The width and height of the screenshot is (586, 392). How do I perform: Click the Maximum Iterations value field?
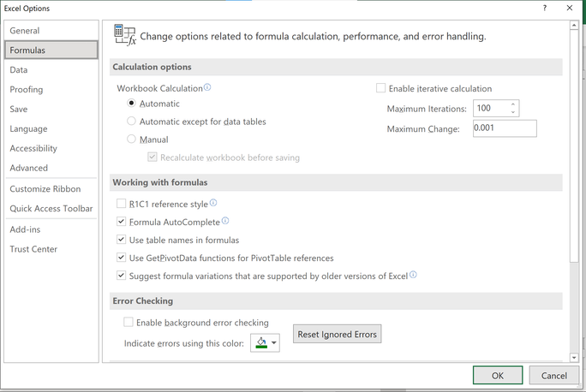click(491, 108)
